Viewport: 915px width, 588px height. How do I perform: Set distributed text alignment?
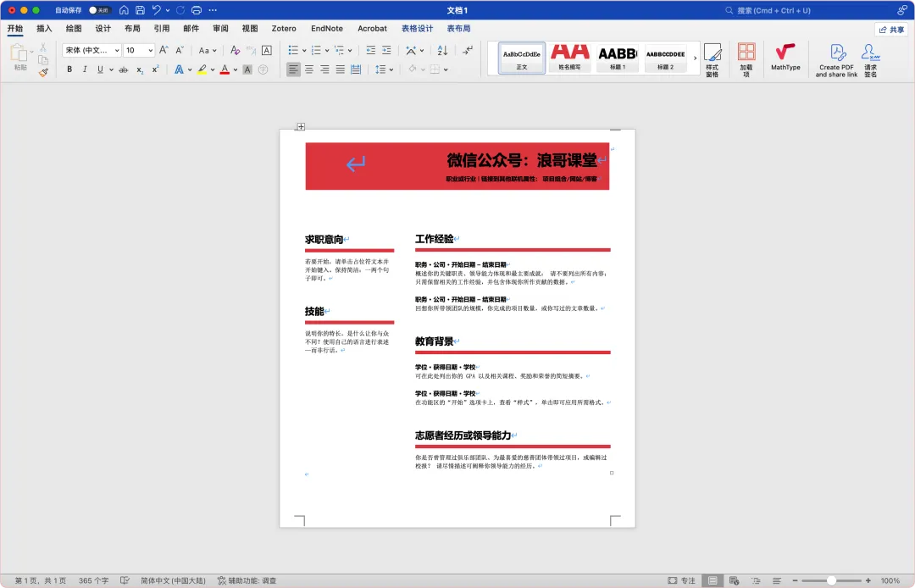click(356, 69)
